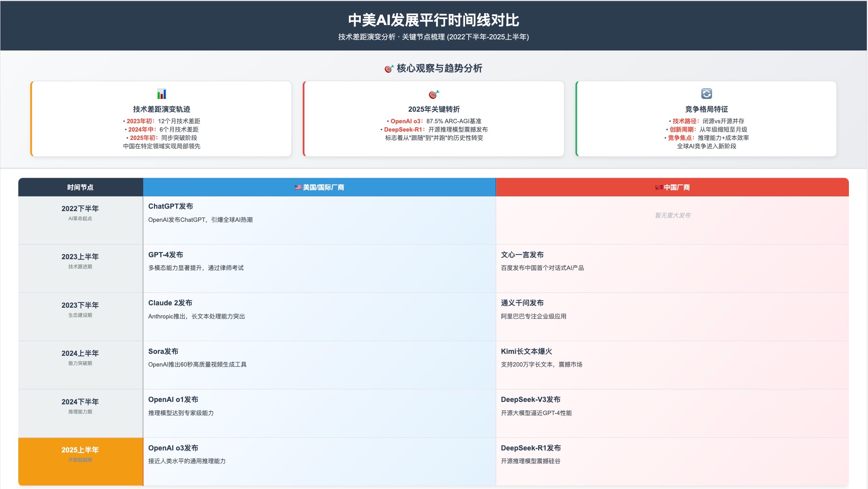Click the OpenAI o3 87.5% ARC-AGI基准 line
868x489 pixels.
click(434, 121)
